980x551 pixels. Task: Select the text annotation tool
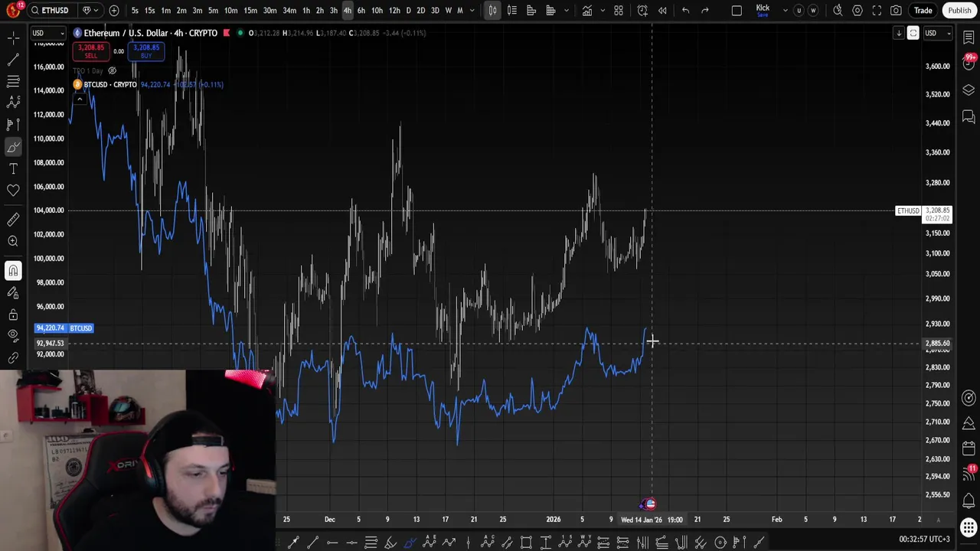13,168
